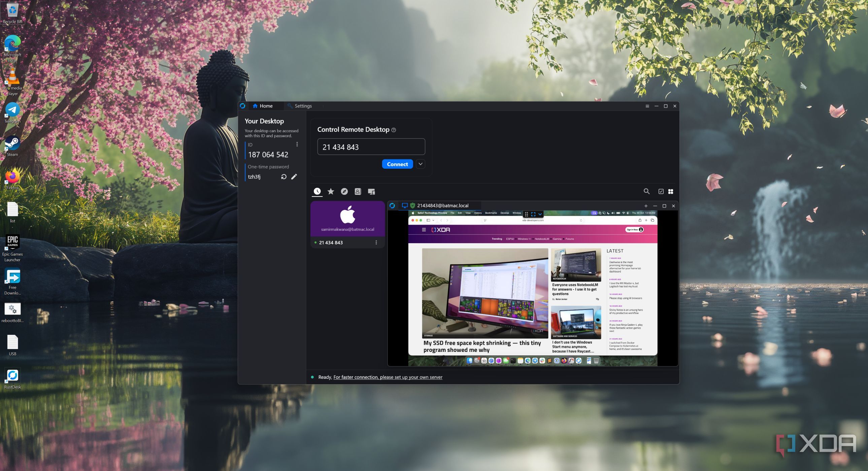Open three-dot menu next to desktop ID
Viewport: 868px width, 471px height.
coord(297,144)
